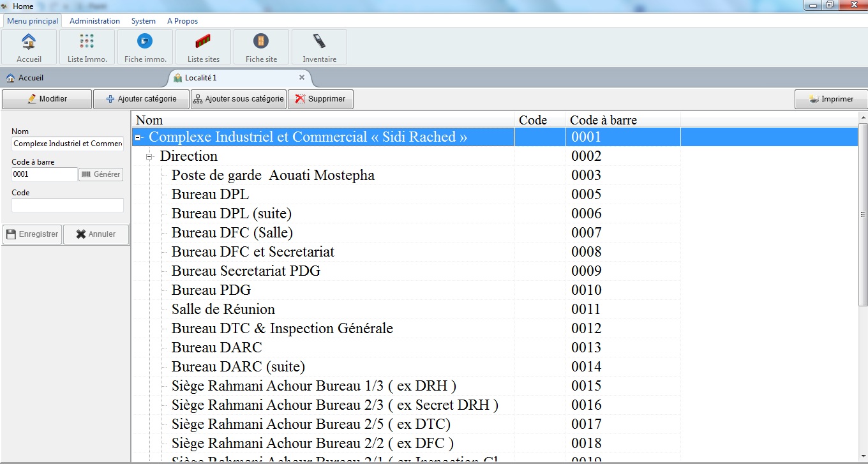Click the Modifier button

(x=47, y=99)
